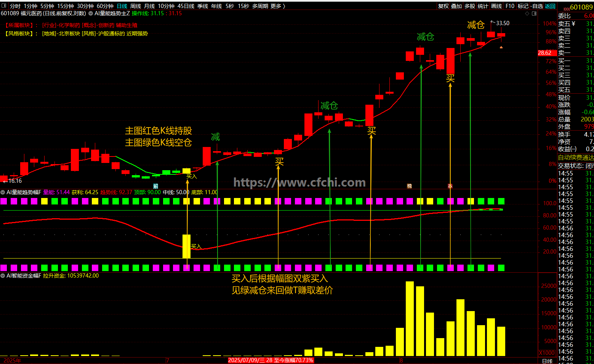This screenshot has width=594, height=364.
Task: Click the 返回 back button
Action: [x=550, y=6]
